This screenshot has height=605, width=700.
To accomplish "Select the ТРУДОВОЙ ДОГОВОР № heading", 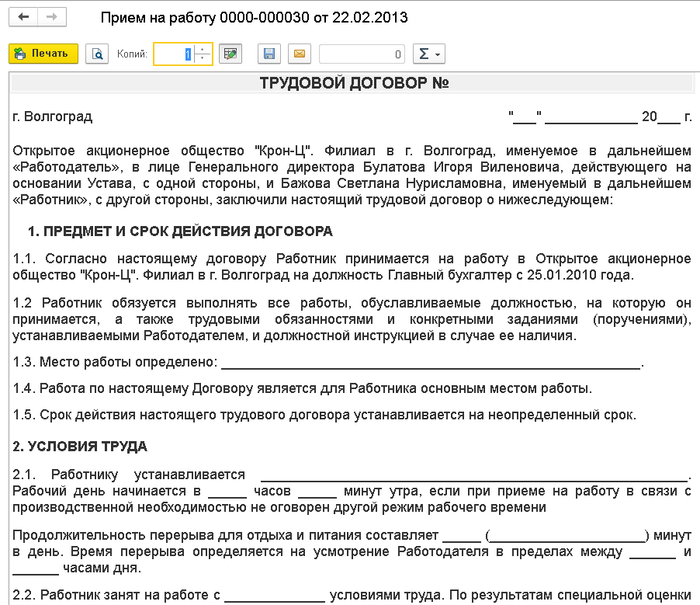I will [354, 83].
